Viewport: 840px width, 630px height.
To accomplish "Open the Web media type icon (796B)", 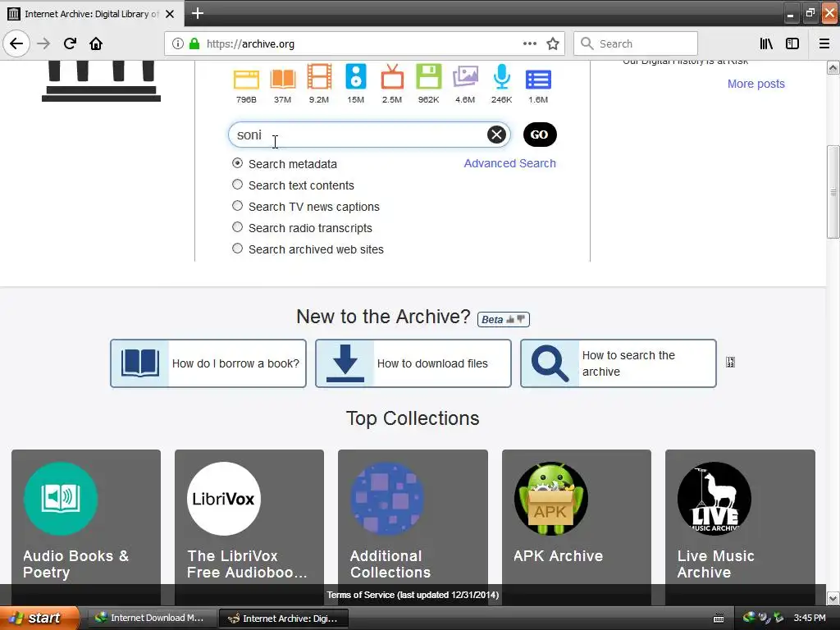I will pos(246,80).
